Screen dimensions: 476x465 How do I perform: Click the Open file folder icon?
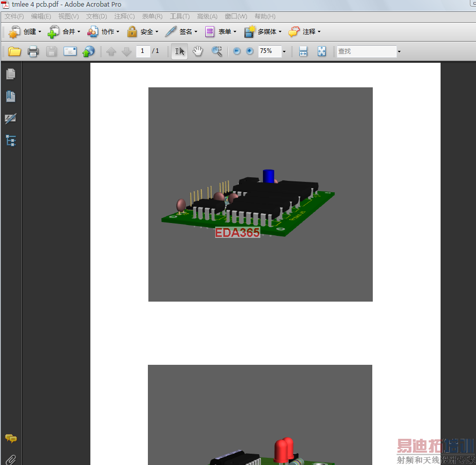(14, 51)
